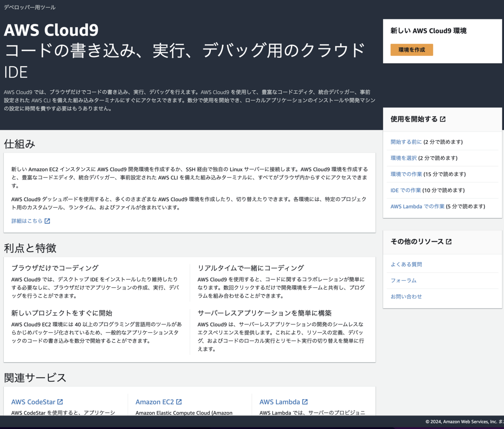This screenshot has height=429, width=504.
Task: Click the 新しいプロジェクトをすぐに開始 feature heading
Action: [x=62, y=313]
